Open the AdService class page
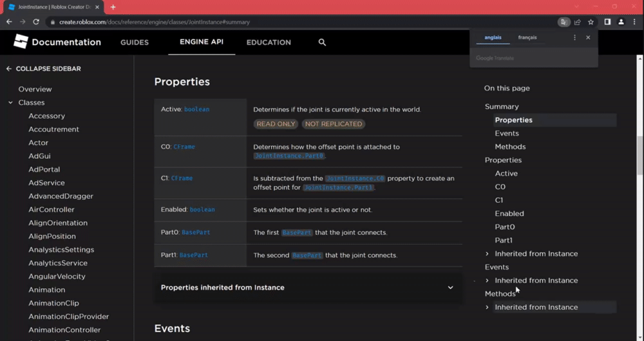This screenshot has height=341, width=644. (x=46, y=183)
